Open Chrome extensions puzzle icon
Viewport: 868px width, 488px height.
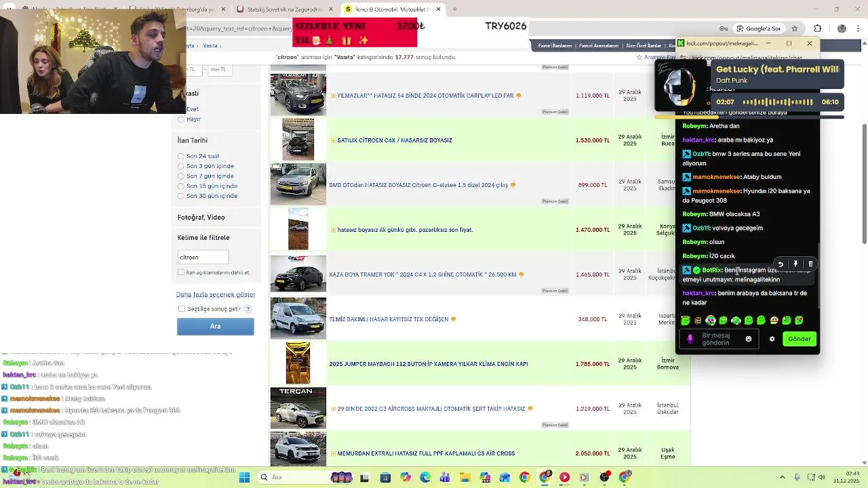click(x=818, y=28)
